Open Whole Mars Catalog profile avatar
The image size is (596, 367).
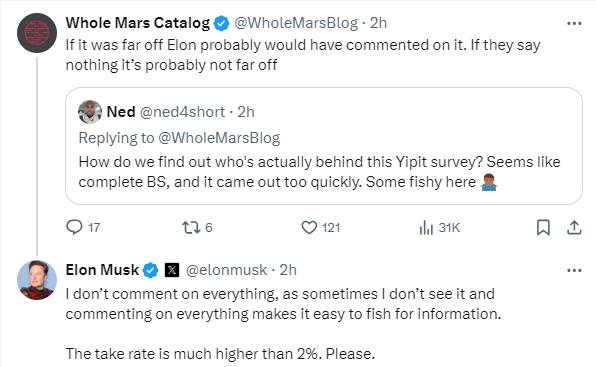[37, 33]
